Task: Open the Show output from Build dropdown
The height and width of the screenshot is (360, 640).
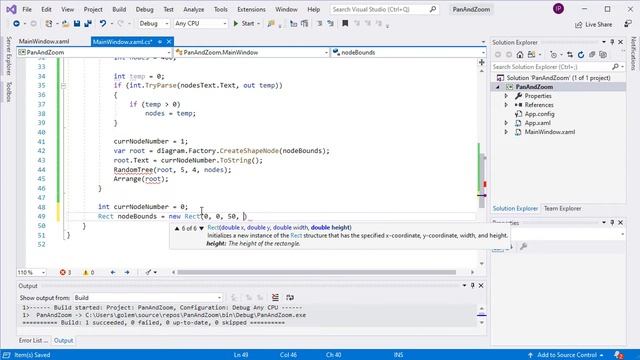Action: pyautogui.click(x=148, y=298)
